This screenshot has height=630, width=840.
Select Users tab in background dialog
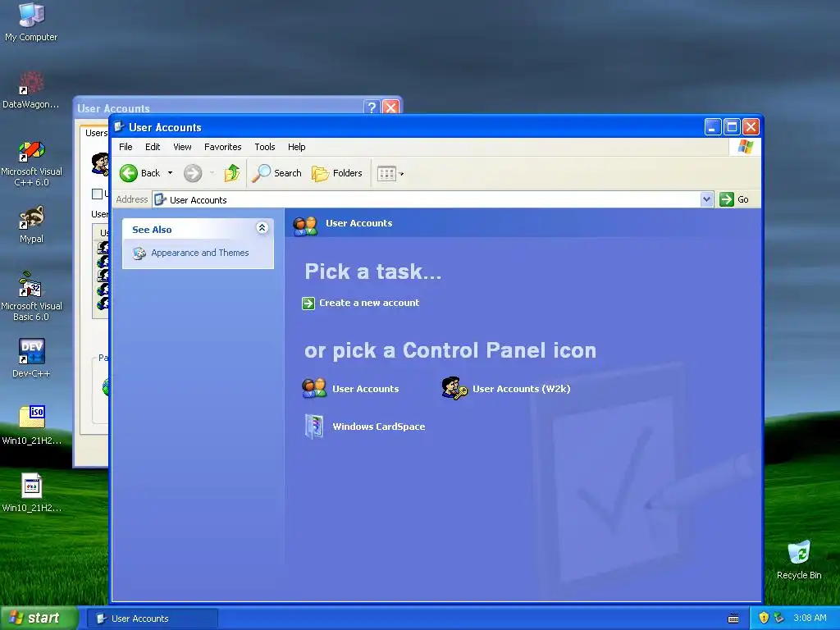(96, 133)
